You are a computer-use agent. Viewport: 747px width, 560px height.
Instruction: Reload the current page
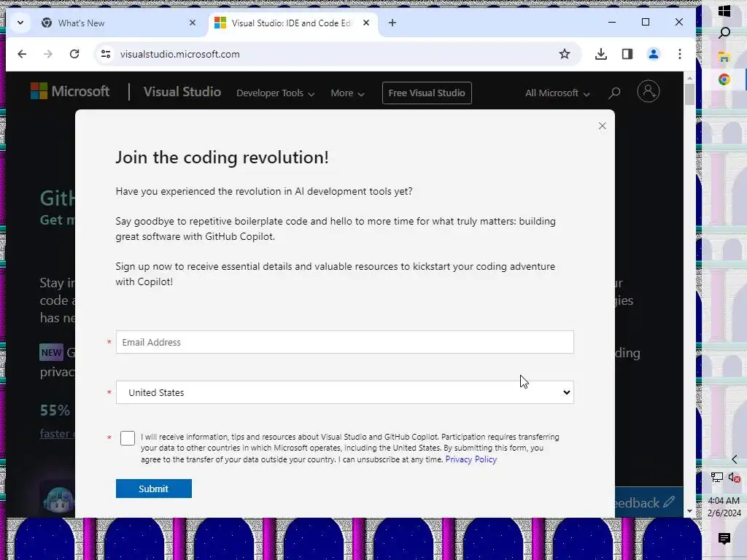coord(74,54)
